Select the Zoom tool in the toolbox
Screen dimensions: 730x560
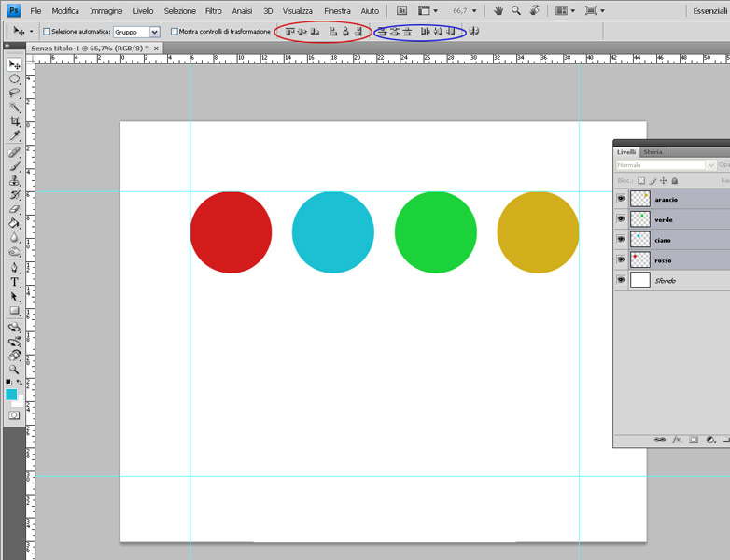(x=15, y=370)
